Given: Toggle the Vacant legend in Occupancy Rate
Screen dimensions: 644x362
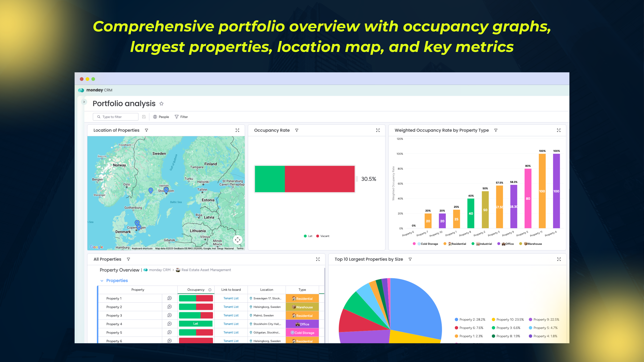Looking at the screenshot, I should coord(323,236).
